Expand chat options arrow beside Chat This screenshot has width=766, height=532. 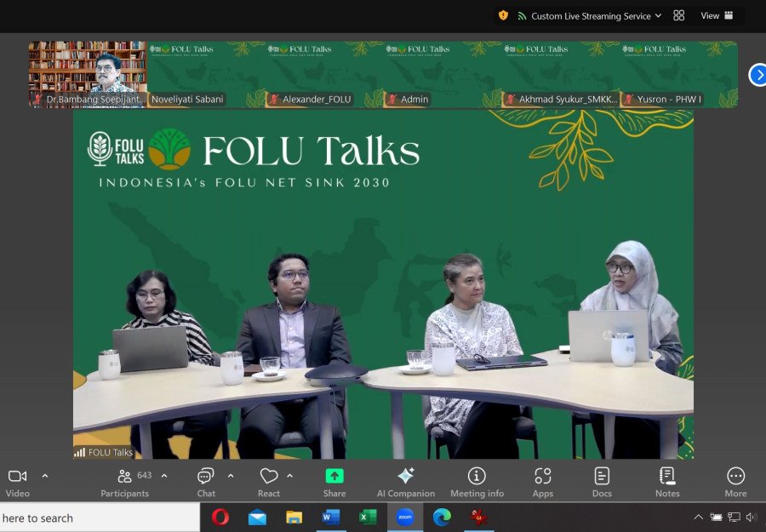(x=231, y=475)
